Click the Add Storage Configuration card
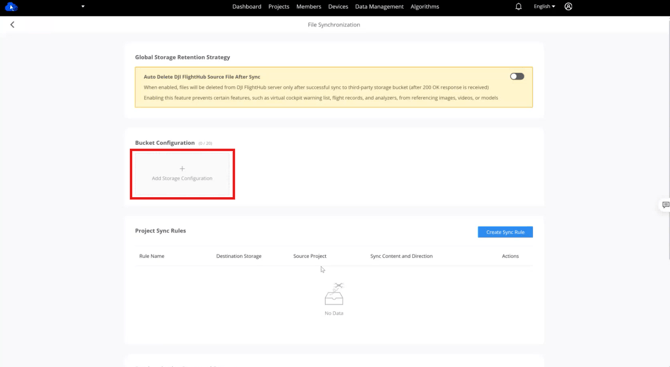This screenshot has width=670, height=367. click(182, 174)
